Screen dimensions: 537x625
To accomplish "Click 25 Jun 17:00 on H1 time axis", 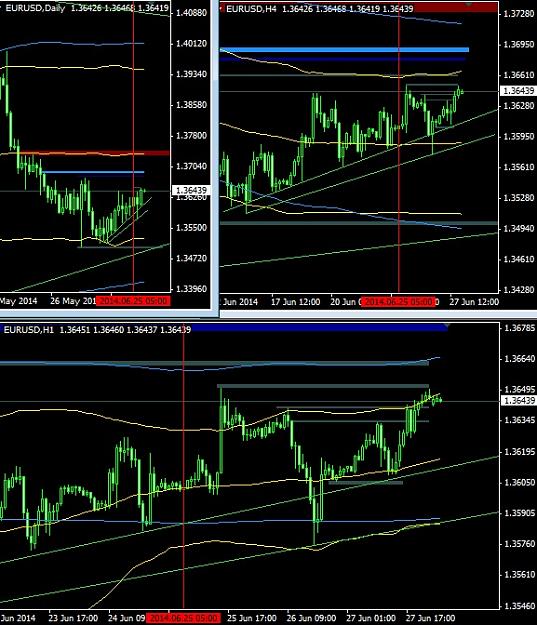I will pos(252,618).
